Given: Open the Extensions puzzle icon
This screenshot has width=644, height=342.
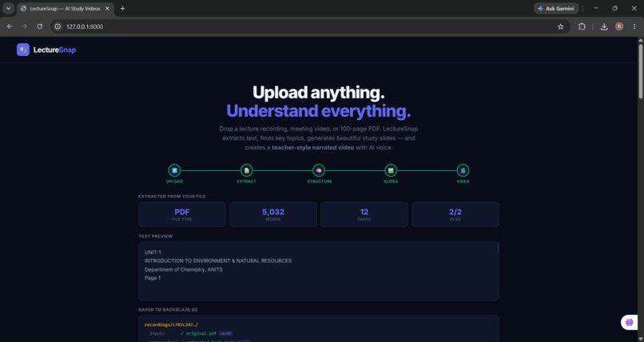Looking at the screenshot, I should coord(582,26).
